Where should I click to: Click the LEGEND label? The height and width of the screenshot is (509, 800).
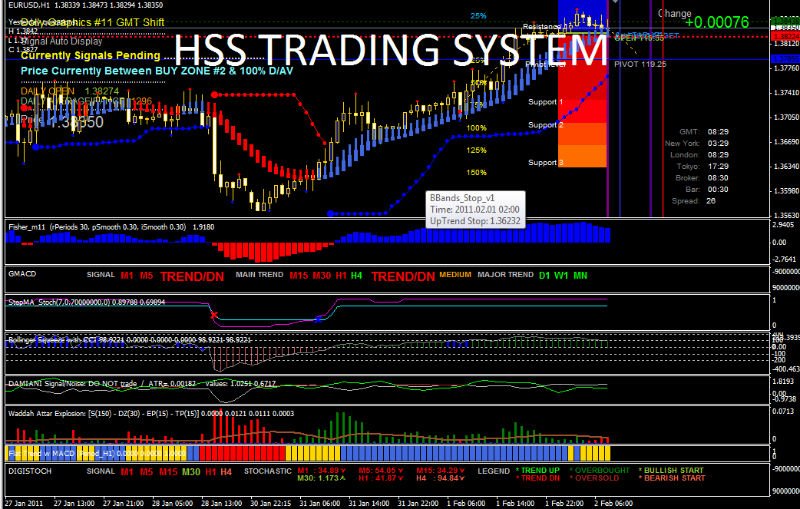pos(492,471)
